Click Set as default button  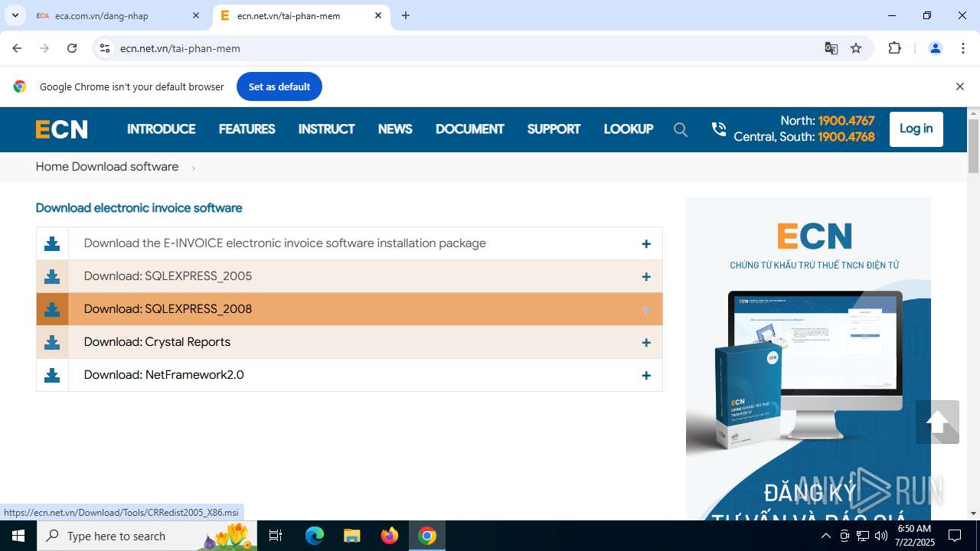(279, 86)
